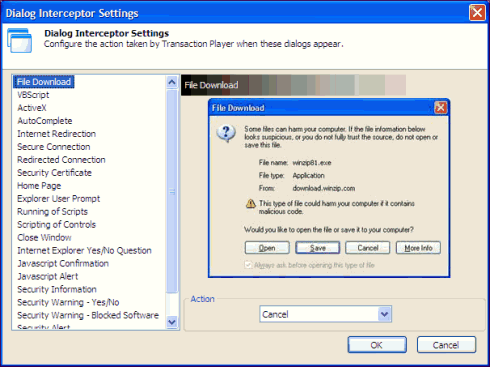The height and width of the screenshot is (367, 490).
Task: Click the Open button in File Download preview
Action: 267,248
